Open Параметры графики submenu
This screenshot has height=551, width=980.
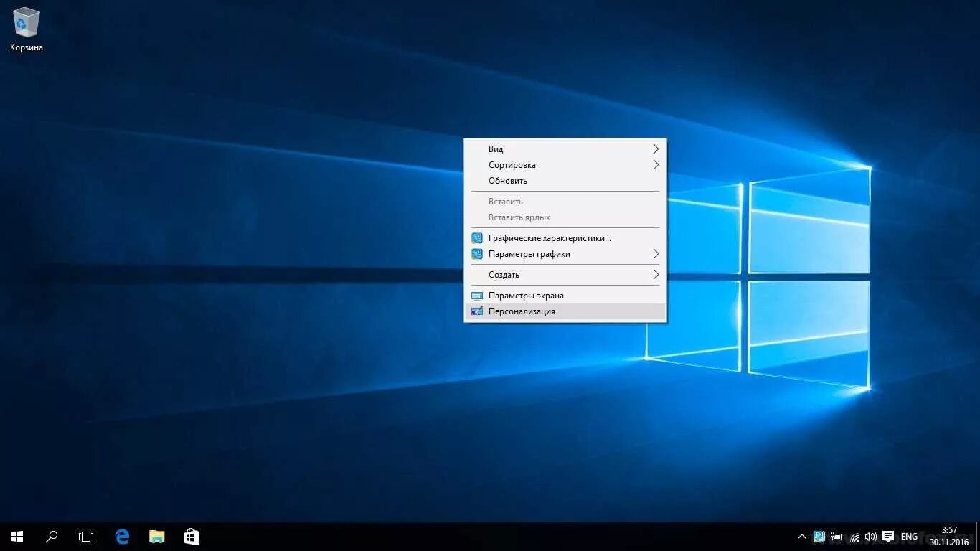565,254
